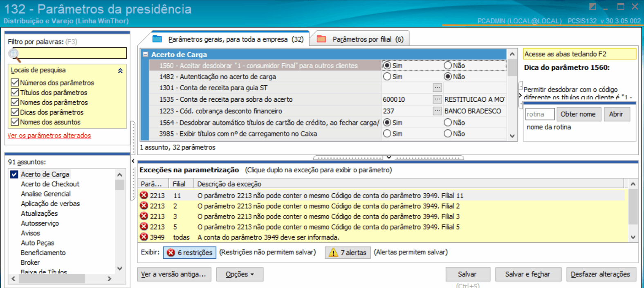The image size is (644, 288).
Task: Toggle Nomes dos assuntos checkbox
Action: tap(15, 122)
